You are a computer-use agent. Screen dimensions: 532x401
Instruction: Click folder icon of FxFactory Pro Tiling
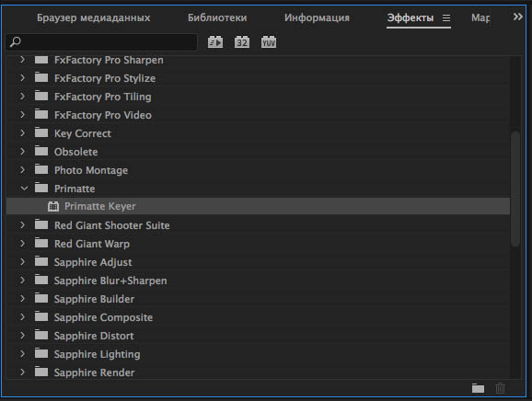point(41,96)
